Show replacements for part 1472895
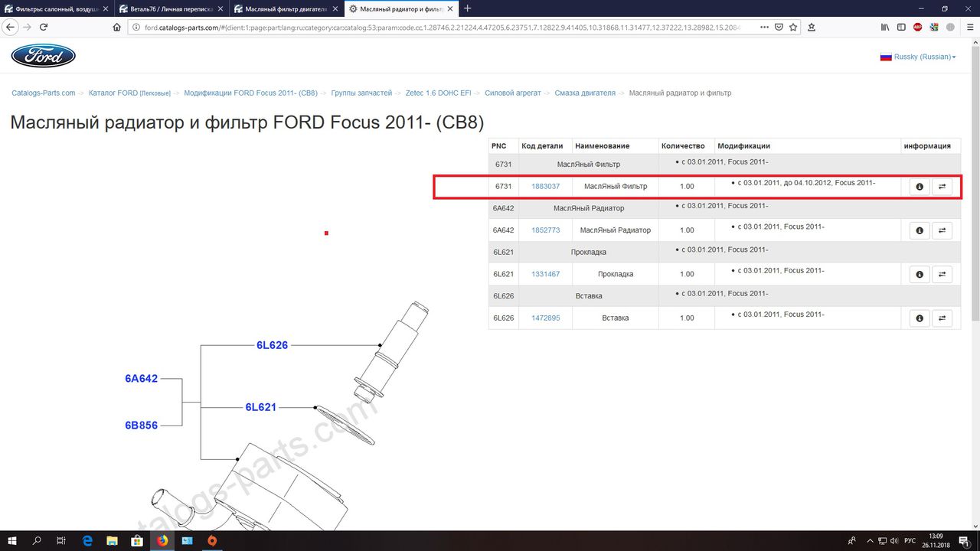 pyautogui.click(x=942, y=318)
